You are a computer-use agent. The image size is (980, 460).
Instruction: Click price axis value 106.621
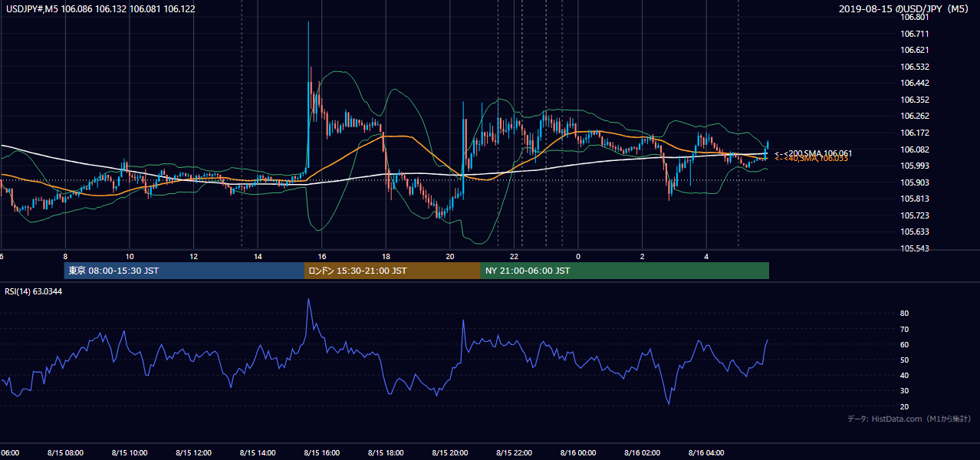pyautogui.click(x=916, y=50)
